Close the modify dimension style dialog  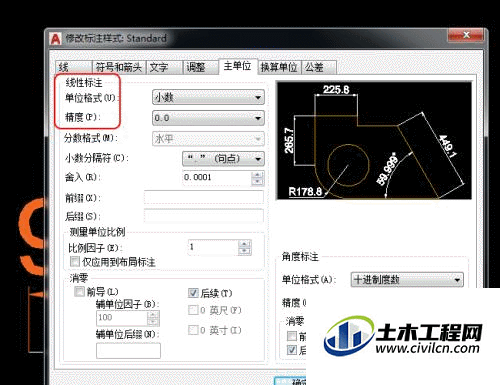coord(466,35)
